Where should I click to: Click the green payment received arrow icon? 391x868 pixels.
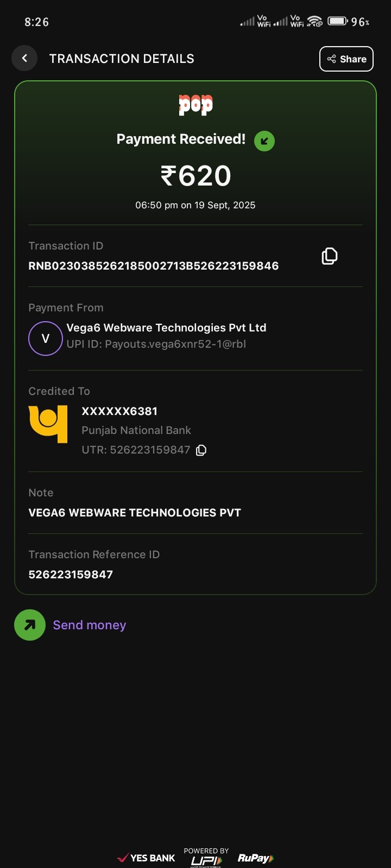(264, 141)
